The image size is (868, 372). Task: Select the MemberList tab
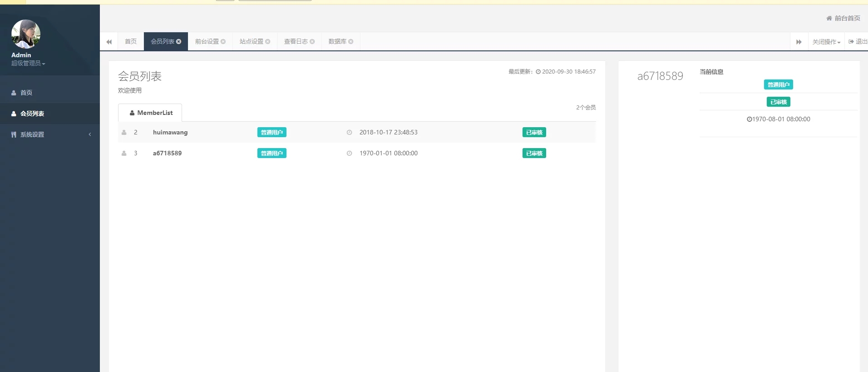[x=150, y=113]
